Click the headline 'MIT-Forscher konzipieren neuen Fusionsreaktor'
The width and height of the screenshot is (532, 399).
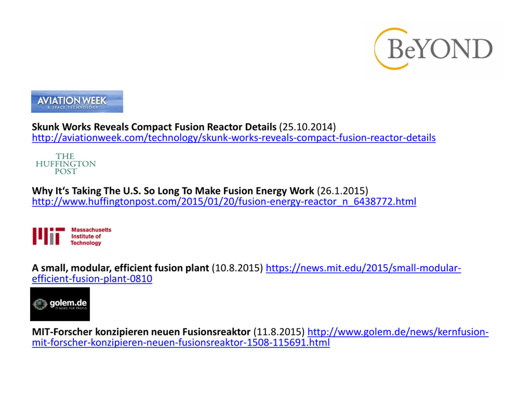[141, 332]
